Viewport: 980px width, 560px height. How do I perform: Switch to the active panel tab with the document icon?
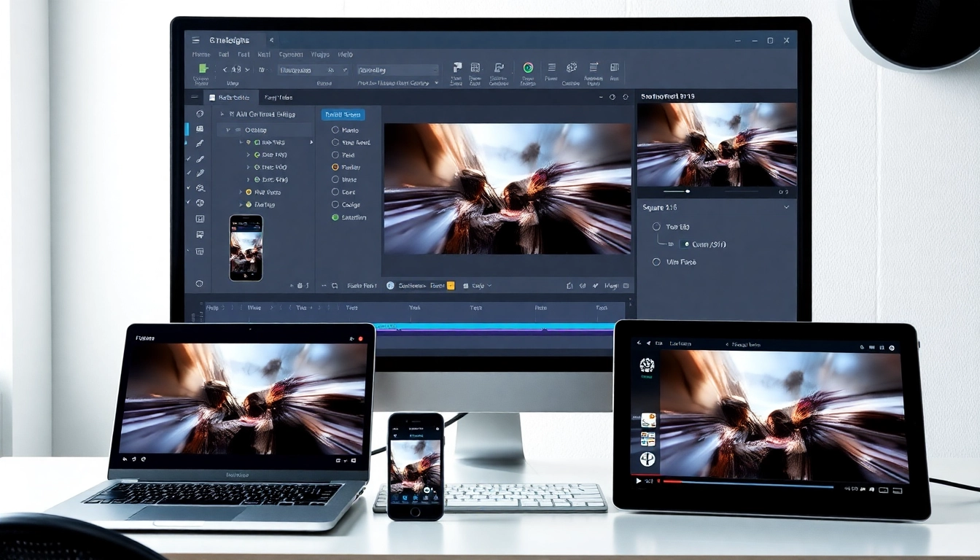(x=230, y=97)
